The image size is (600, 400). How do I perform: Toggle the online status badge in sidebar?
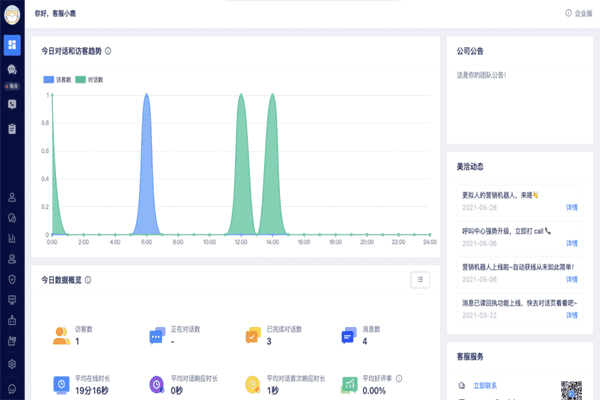12,86
